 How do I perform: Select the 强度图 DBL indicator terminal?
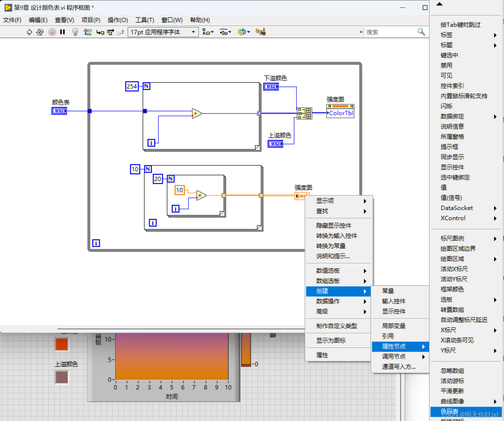click(300, 196)
